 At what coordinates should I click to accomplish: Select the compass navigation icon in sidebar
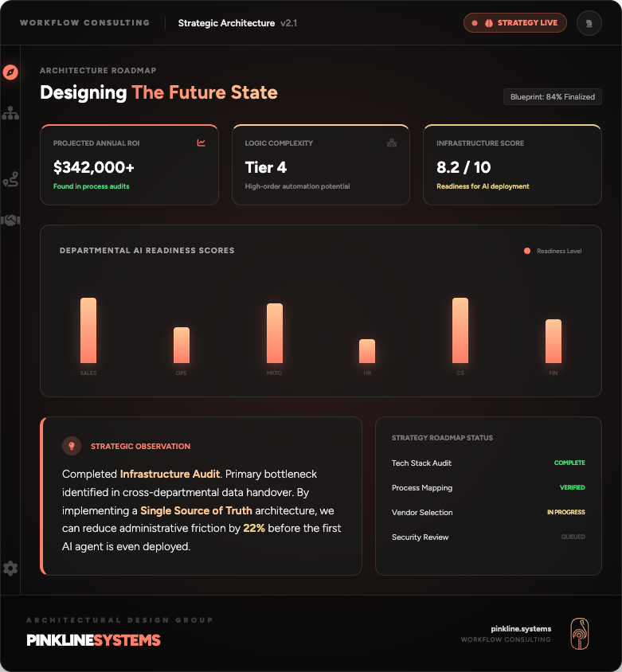(10, 72)
